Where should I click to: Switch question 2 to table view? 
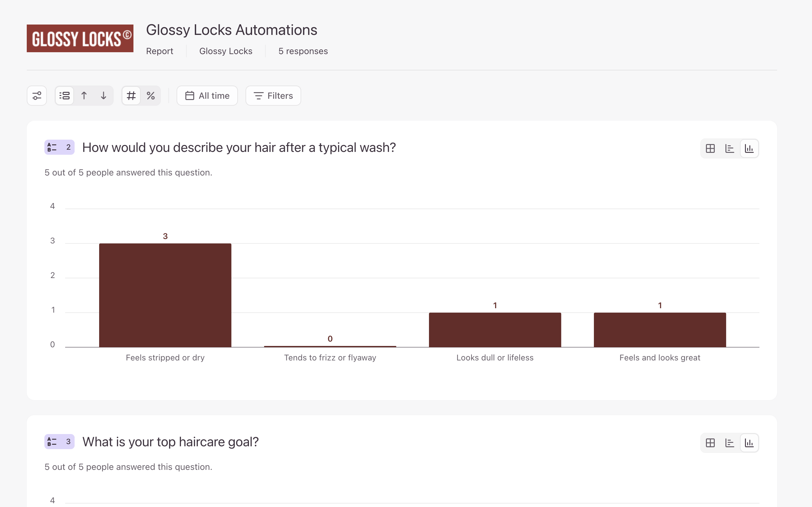point(710,148)
